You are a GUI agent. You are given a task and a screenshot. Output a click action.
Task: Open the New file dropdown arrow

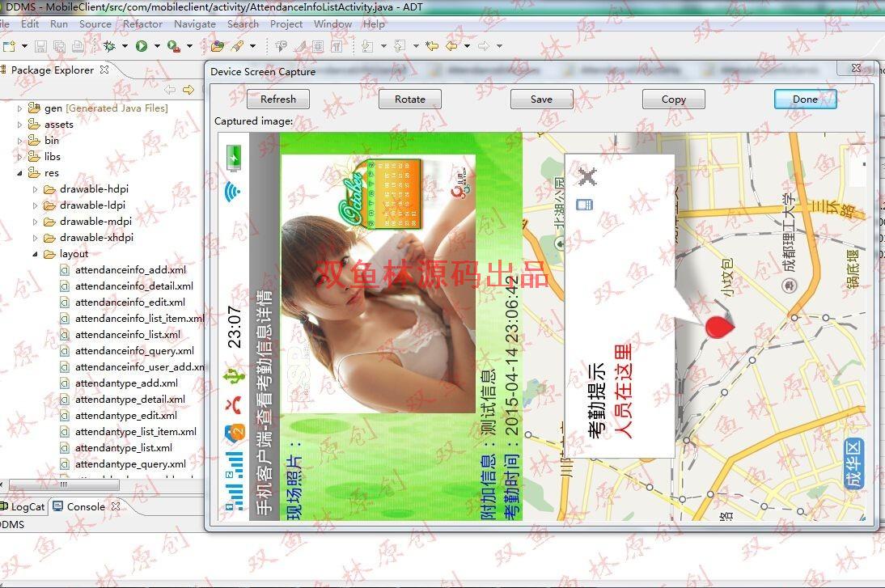(x=24, y=46)
